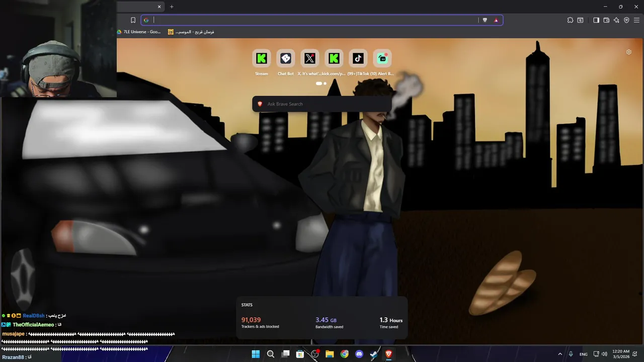644x362 pixels.
Task: Open the clock and date flyout
Action: (x=621, y=354)
